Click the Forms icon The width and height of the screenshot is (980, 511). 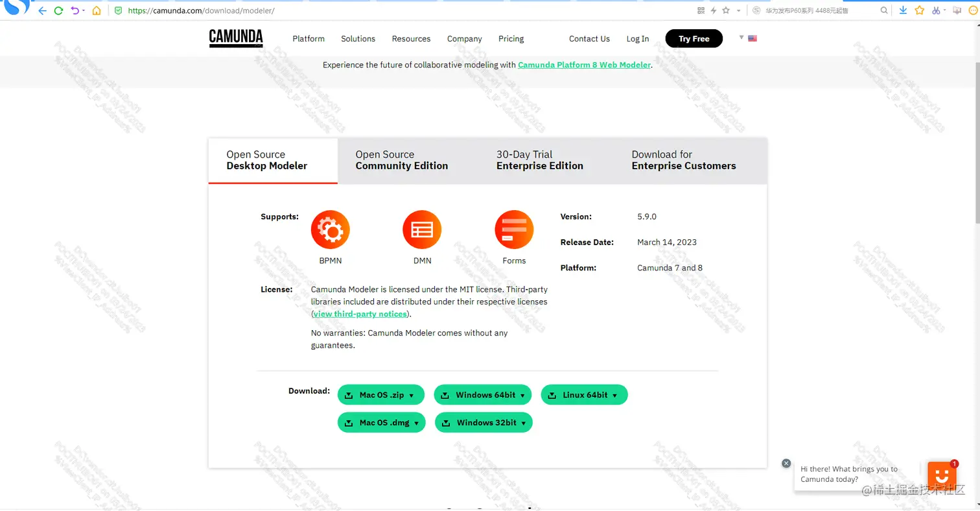(x=514, y=230)
